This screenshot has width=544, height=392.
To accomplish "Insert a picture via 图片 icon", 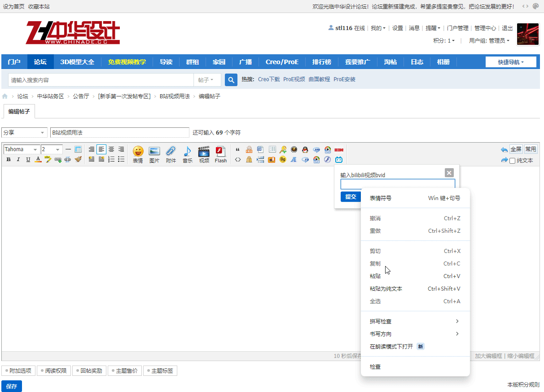I will point(154,155).
